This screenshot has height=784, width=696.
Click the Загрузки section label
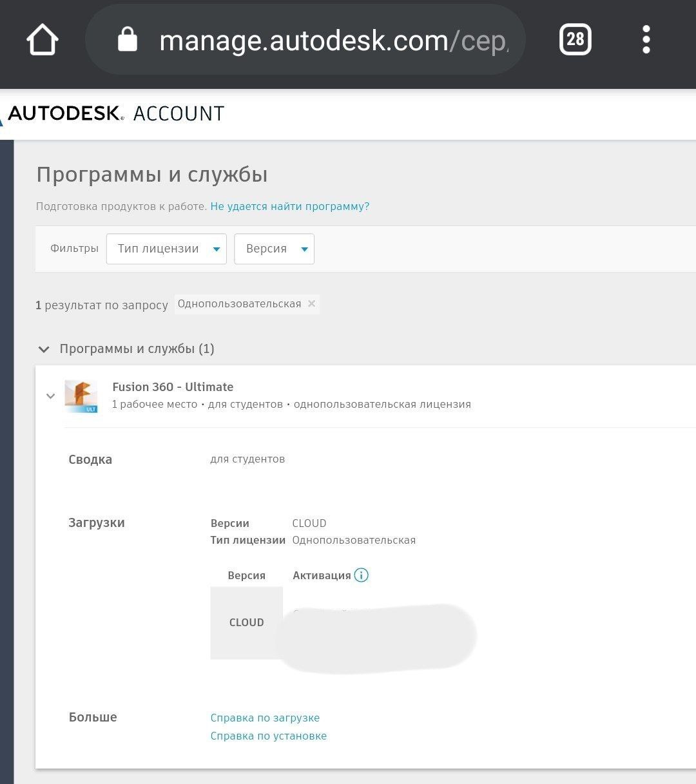tap(97, 522)
